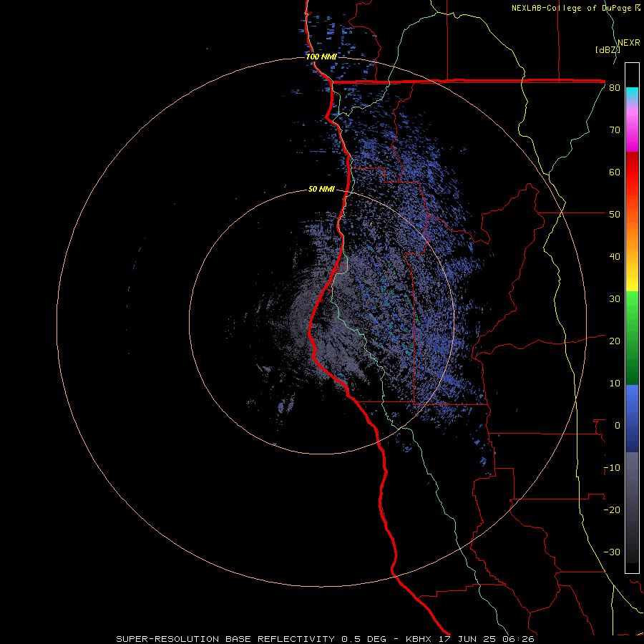The image size is (644, 644).
Task: Click the 10 value on the dBZ scale
Action: click(615, 384)
